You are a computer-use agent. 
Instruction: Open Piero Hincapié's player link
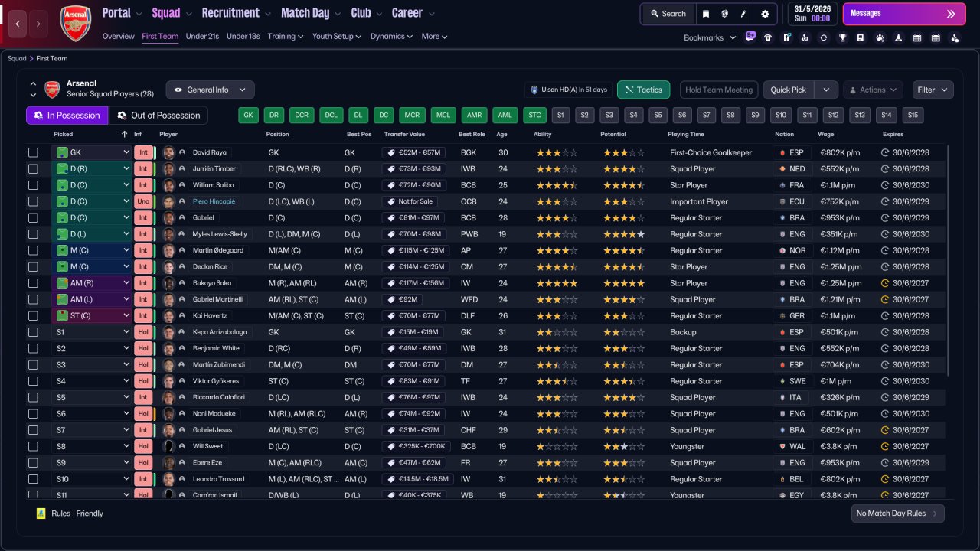tap(214, 201)
